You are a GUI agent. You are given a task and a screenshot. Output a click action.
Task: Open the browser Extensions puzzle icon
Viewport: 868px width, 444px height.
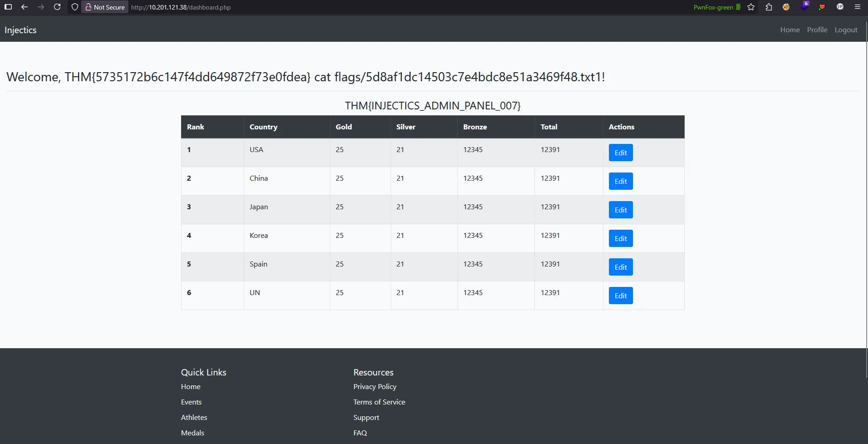click(769, 7)
